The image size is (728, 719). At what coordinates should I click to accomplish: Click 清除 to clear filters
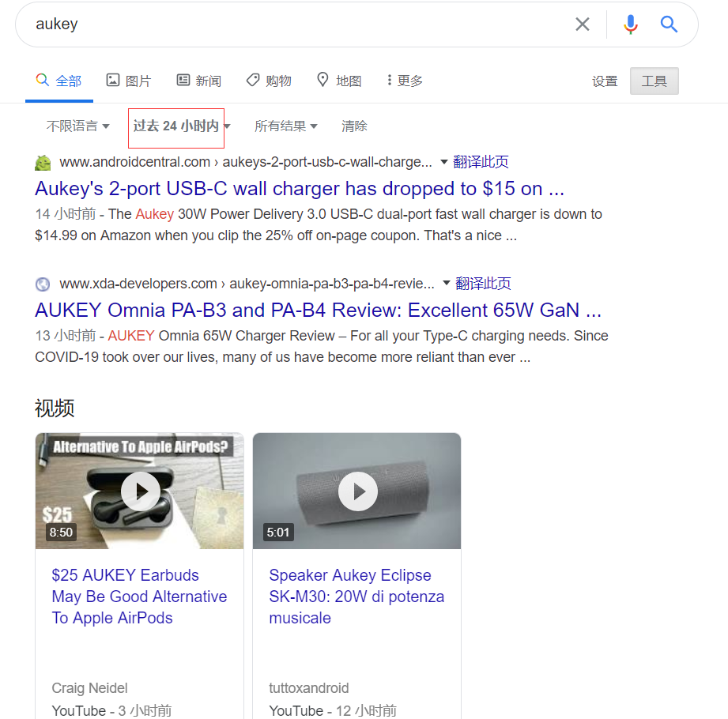[354, 126]
